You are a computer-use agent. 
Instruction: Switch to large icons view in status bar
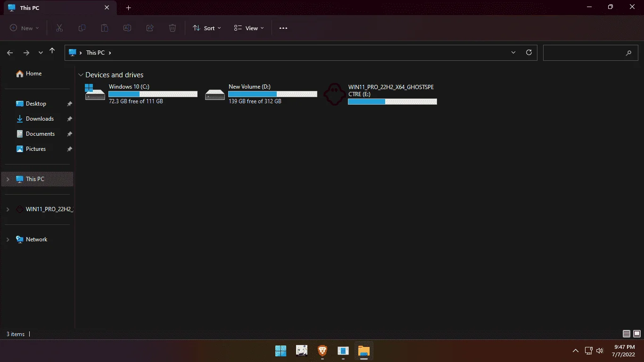coord(637,334)
